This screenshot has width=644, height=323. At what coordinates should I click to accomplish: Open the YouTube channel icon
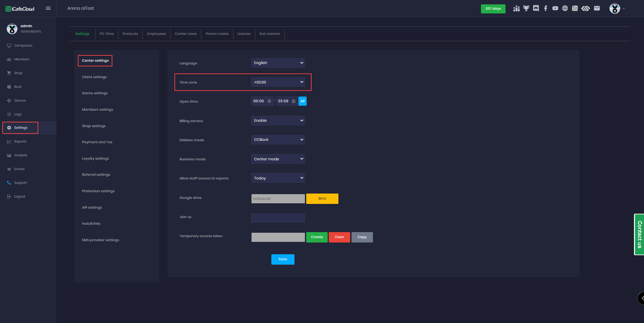coord(555,8)
